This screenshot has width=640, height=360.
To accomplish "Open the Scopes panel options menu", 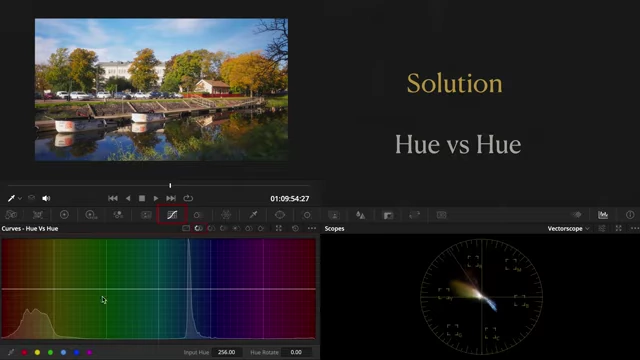I will [635, 229].
